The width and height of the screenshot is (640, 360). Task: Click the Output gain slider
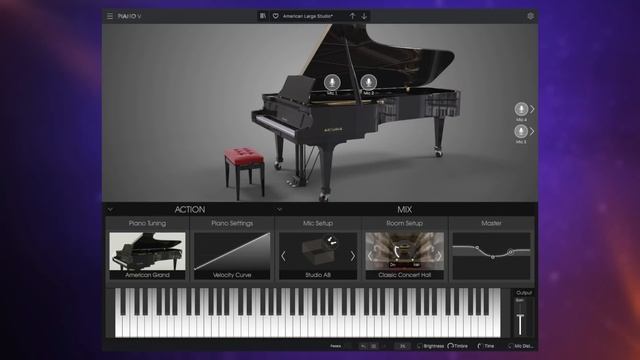coord(520,320)
